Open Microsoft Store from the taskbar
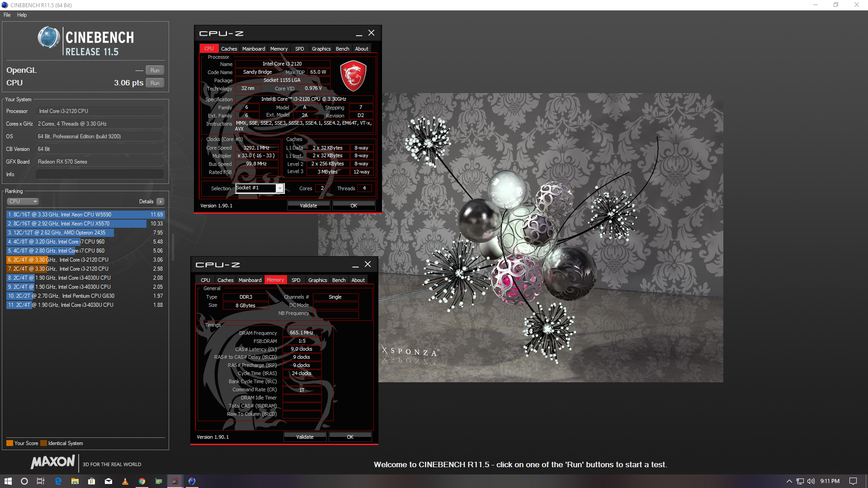Viewport: 868px width, 488px height. tap(92, 481)
